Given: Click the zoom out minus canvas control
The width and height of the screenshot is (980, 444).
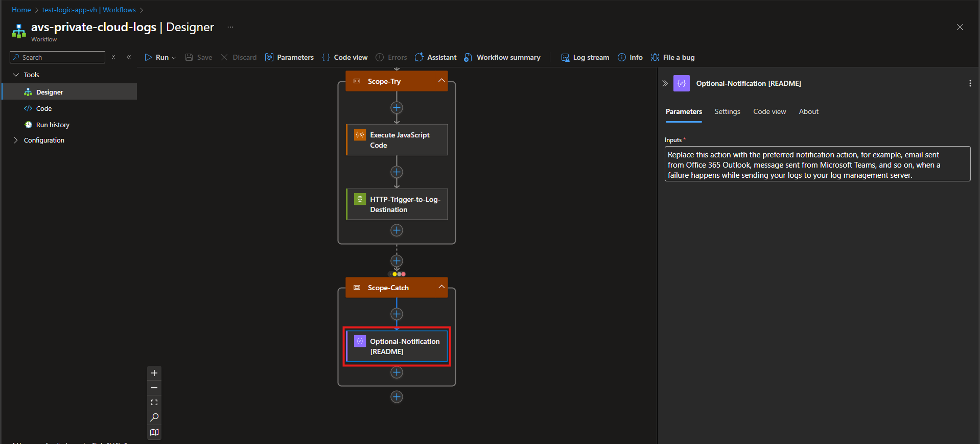Looking at the screenshot, I should (x=154, y=388).
